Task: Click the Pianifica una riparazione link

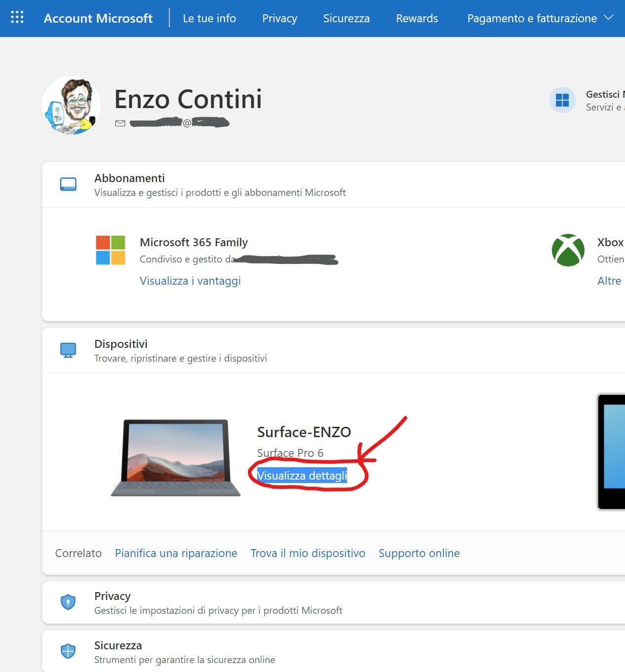Action: 176,553
